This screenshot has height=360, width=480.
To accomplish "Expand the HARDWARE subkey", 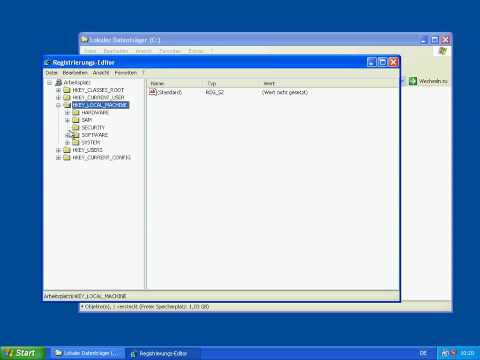I will coord(67,112).
